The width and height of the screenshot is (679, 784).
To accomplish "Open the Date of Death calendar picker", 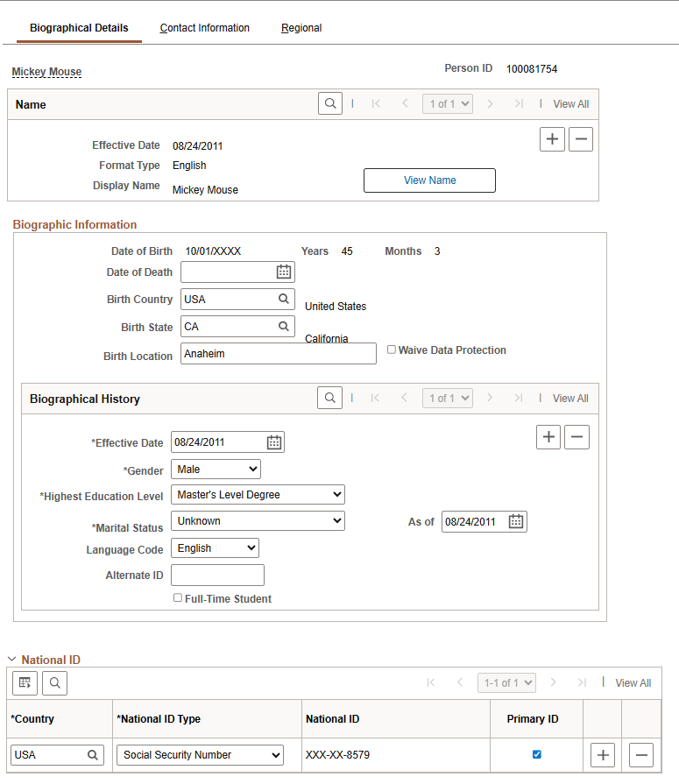I will click(x=284, y=272).
